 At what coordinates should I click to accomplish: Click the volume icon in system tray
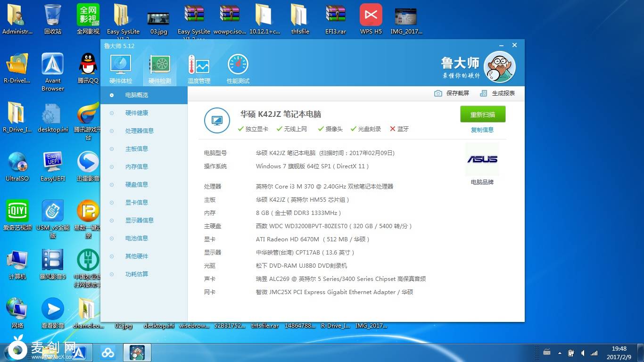pyautogui.click(x=583, y=353)
